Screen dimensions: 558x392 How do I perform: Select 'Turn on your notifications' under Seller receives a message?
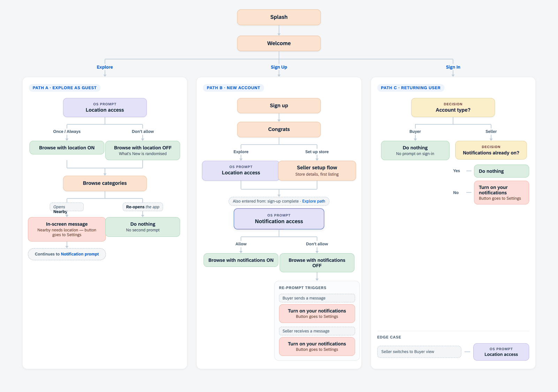click(317, 346)
